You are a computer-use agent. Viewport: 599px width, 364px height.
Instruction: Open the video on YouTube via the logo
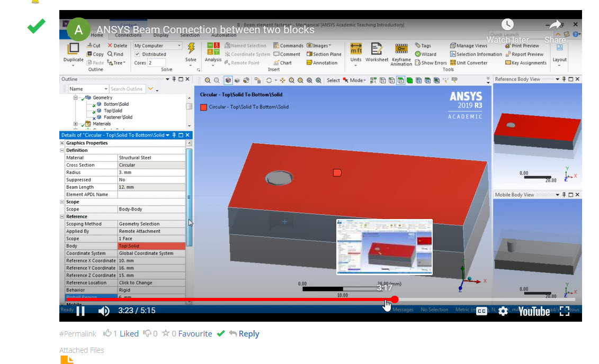tap(534, 312)
